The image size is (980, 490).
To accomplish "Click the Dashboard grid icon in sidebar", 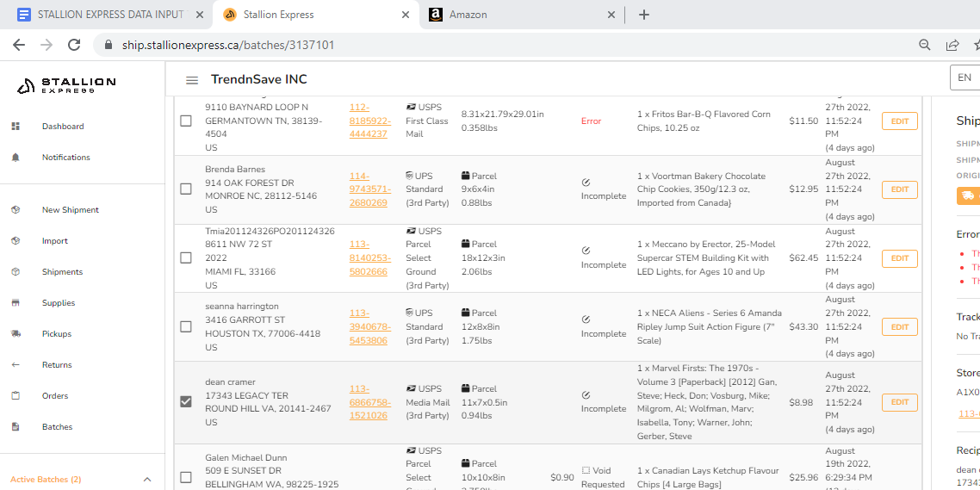I will 16,127.
